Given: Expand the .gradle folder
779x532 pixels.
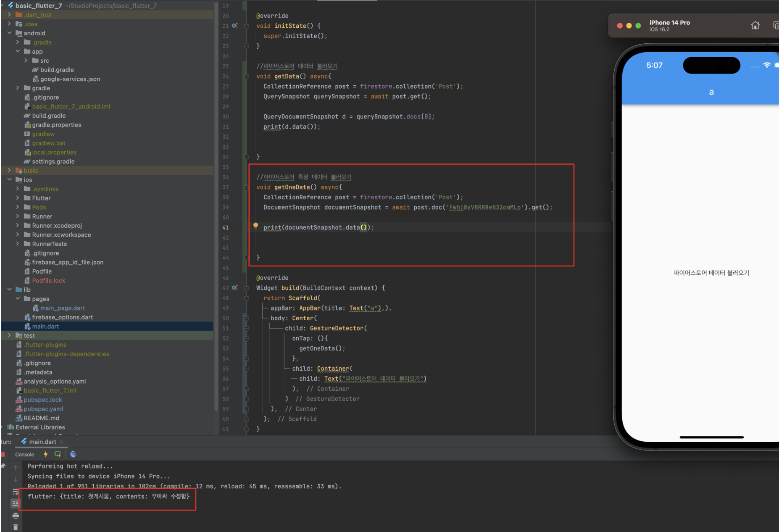Looking at the screenshot, I should click(18, 42).
